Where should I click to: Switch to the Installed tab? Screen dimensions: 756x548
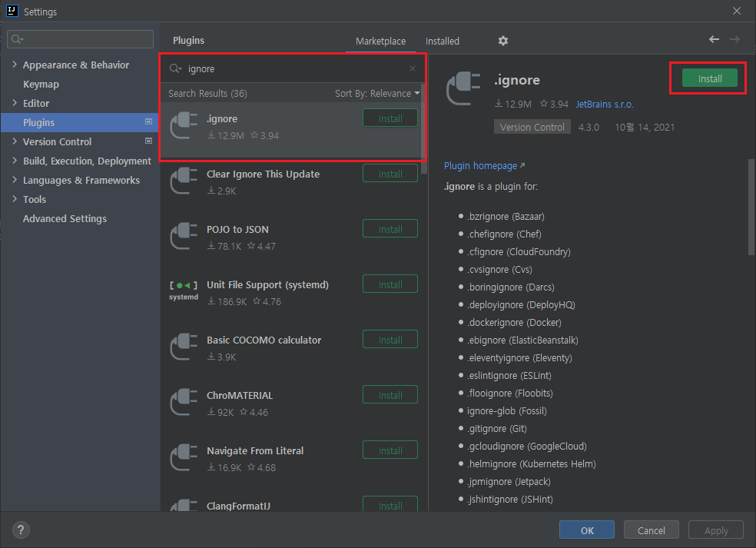pyautogui.click(x=443, y=41)
